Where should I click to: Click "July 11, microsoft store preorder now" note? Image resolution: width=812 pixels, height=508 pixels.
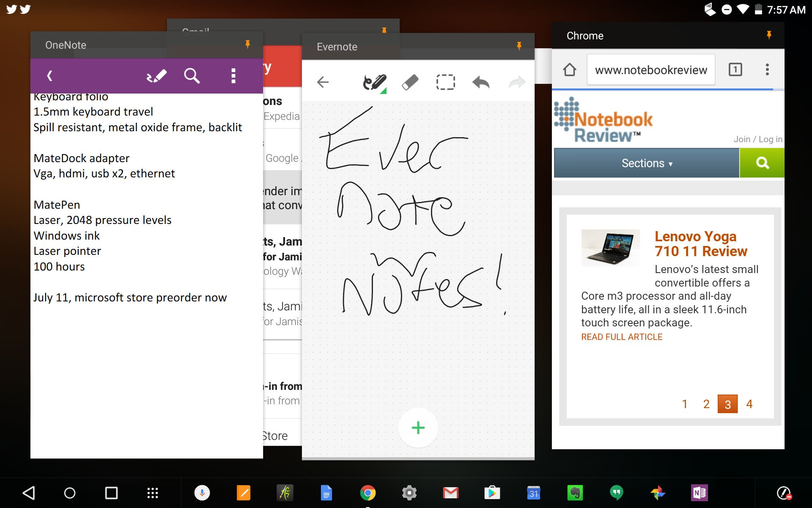(x=130, y=298)
